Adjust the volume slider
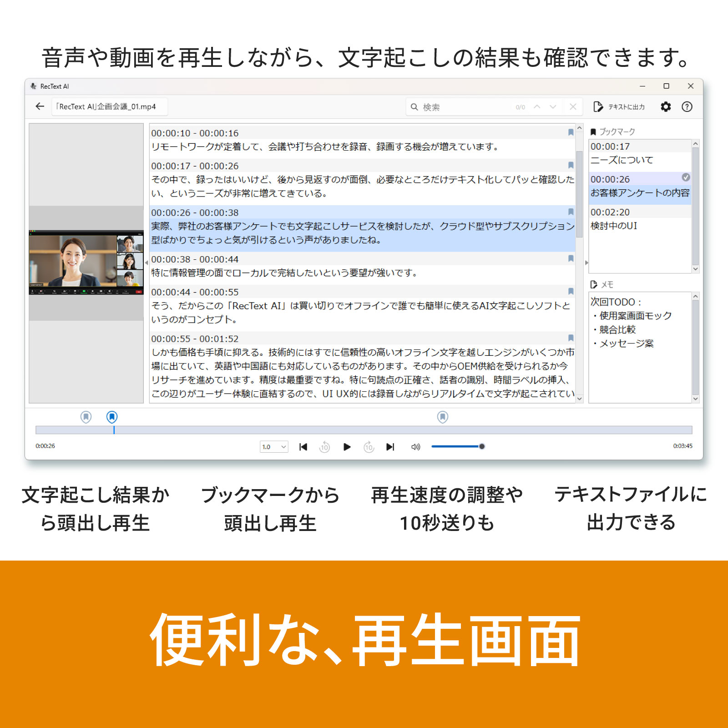This screenshot has width=728, height=728. coord(458,446)
